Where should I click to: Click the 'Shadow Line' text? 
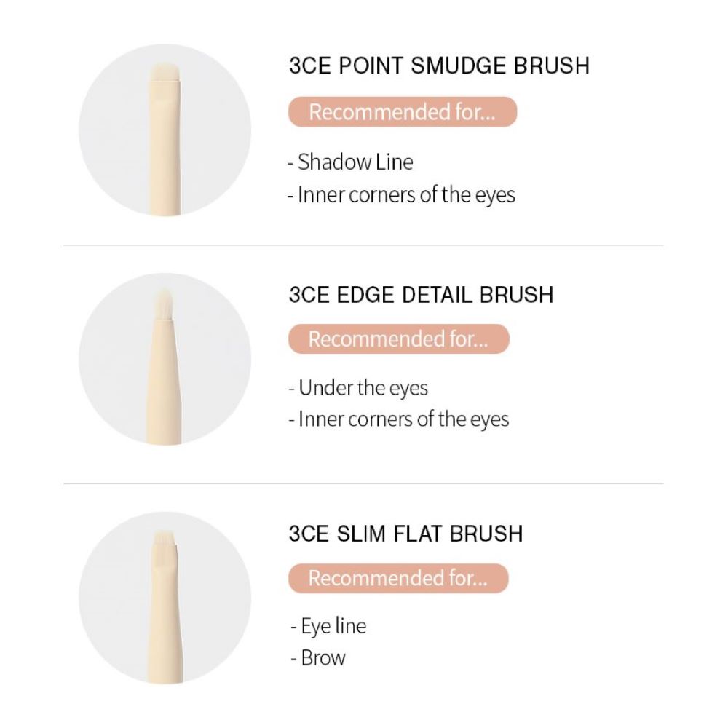point(355,162)
